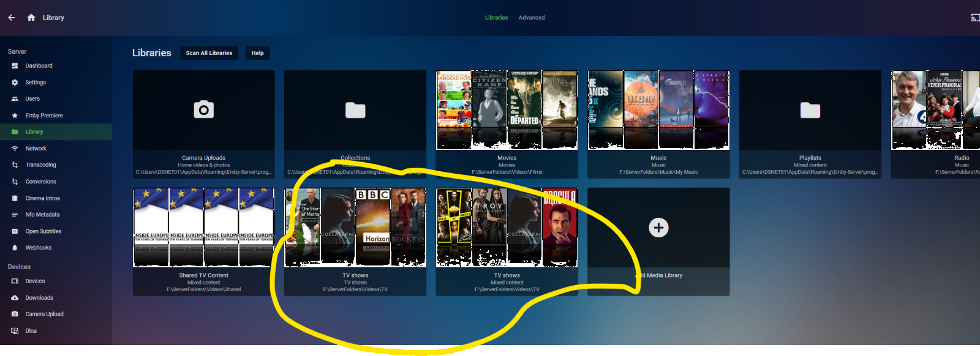
Task: Open the Music library thumbnail
Action: [x=658, y=110]
